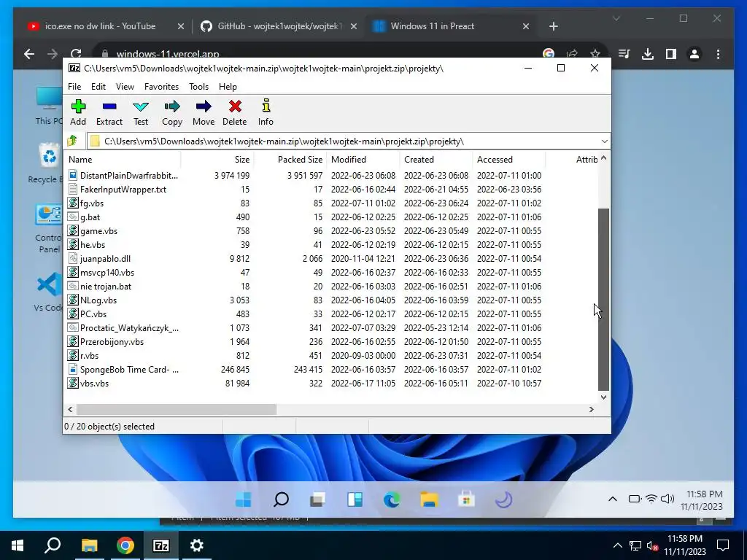Viewport: 747px width, 560px height.
Task: Expand the address bar path dropdown
Action: (604, 141)
